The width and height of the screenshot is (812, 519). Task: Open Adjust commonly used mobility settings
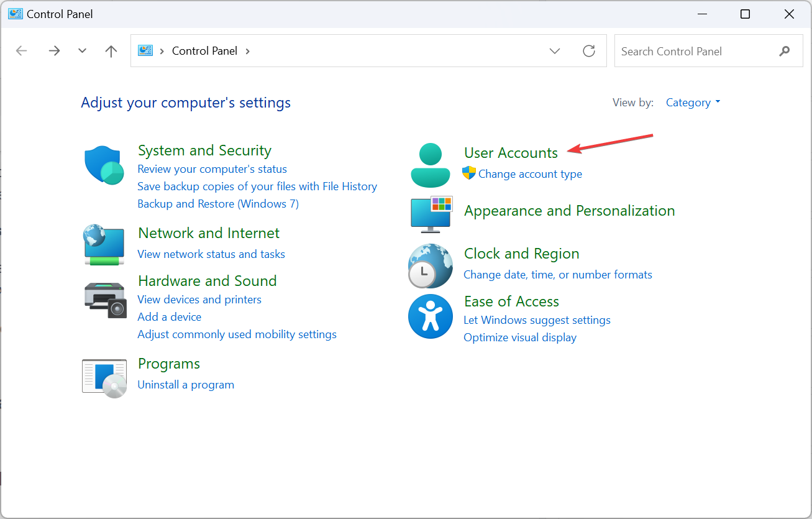(x=237, y=334)
